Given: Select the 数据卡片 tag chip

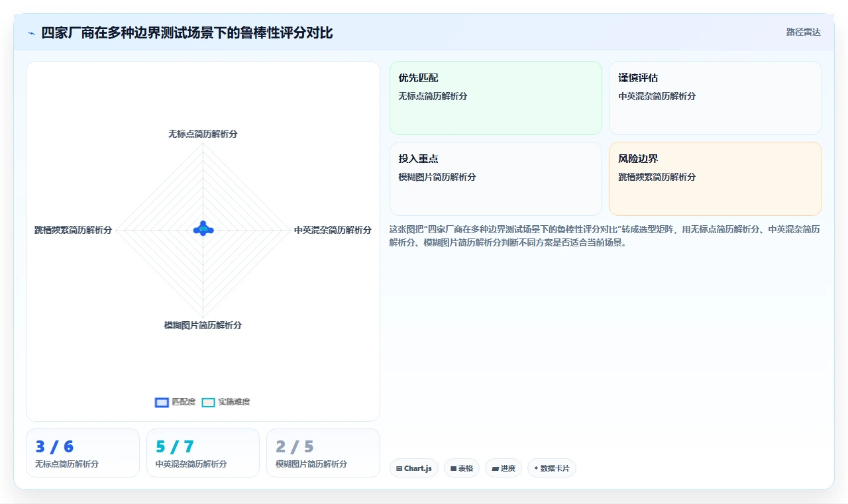Looking at the screenshot, I should pos(551,468).
